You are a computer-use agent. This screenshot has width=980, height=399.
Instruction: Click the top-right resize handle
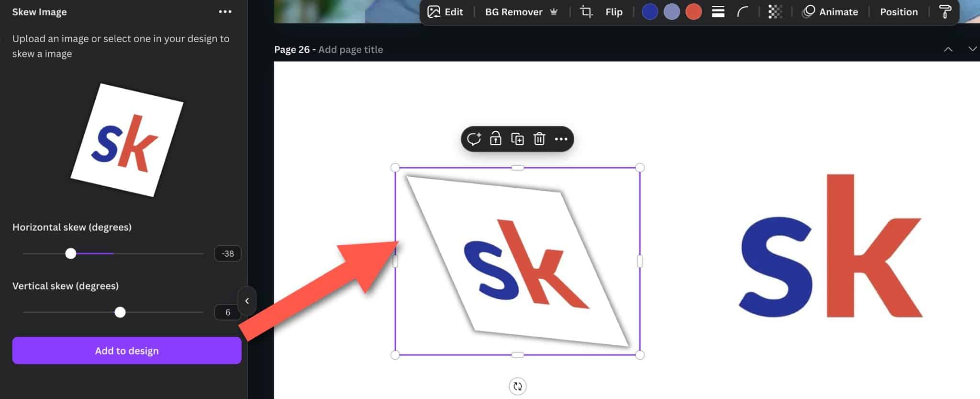pos(640,168)
